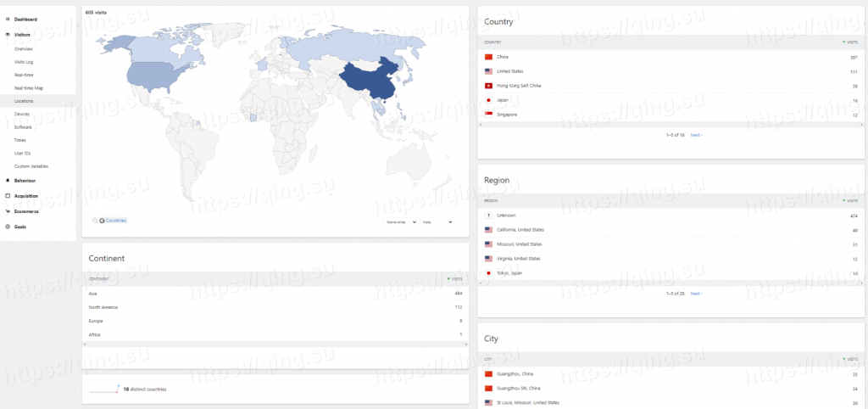Open the Visits metric dropdown on map
The width and height of the screenshot is (868, 409).
pyautogui.click(x=437, y=221)
